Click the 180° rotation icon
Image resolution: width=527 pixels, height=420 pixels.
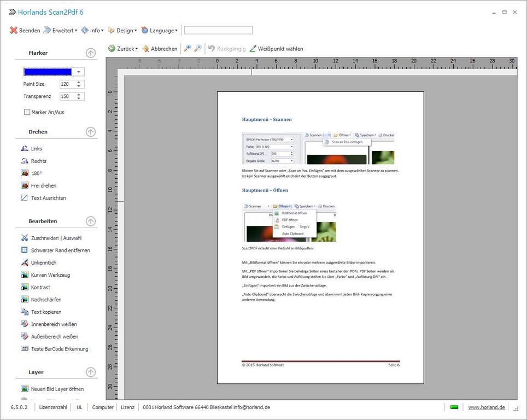pyautogui.click(x=25, y=173)
